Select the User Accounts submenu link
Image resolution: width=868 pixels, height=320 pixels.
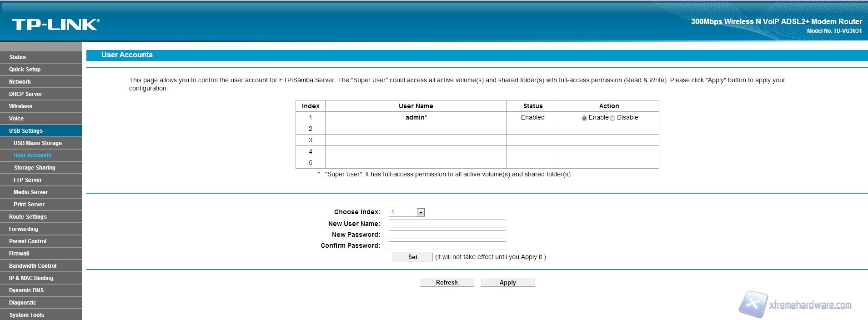[x=33, y=155]
